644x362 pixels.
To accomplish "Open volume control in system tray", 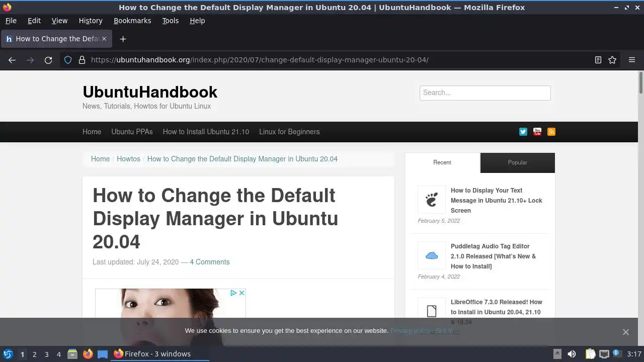I will (572, 354).
